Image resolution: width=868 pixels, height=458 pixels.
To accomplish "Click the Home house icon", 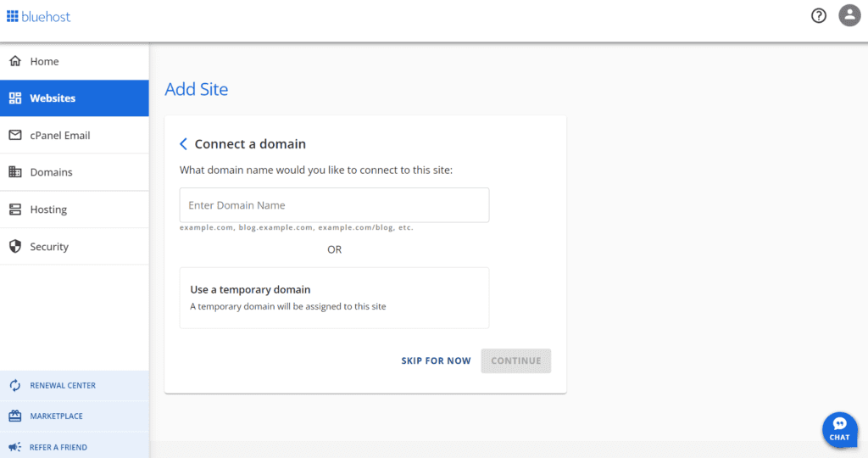I will click(15, 61).
